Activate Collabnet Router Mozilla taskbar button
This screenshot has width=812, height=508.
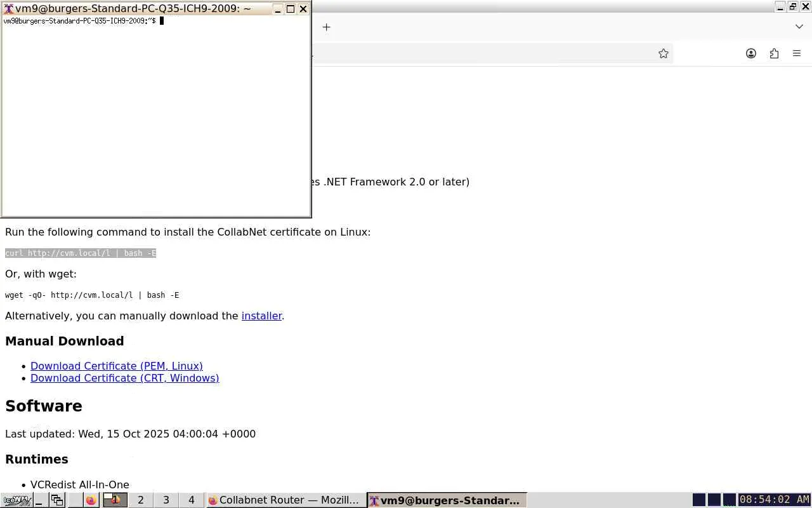pyautogui.click(x=286, y=500)
